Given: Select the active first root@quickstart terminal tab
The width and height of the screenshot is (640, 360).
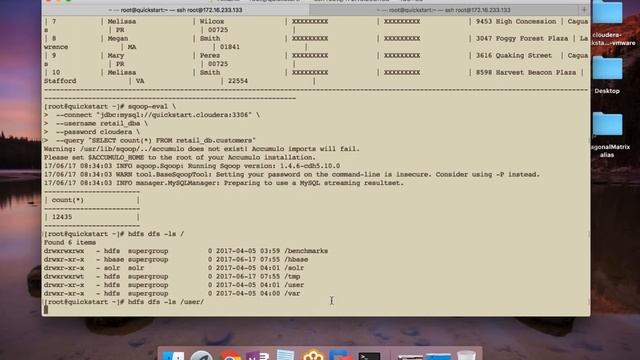Looking at the screenshot, I should 176,10.
